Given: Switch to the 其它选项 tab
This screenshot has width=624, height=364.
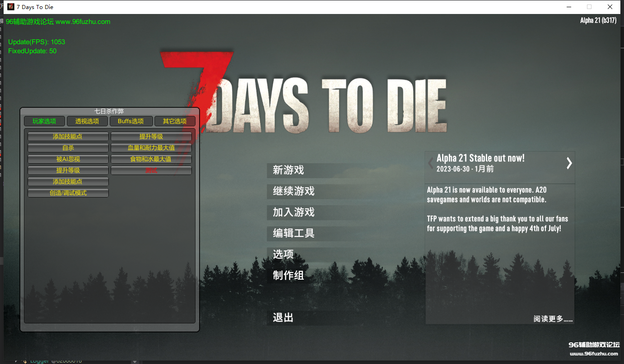Looking at the screenshot, I should [x=175, y=121].
